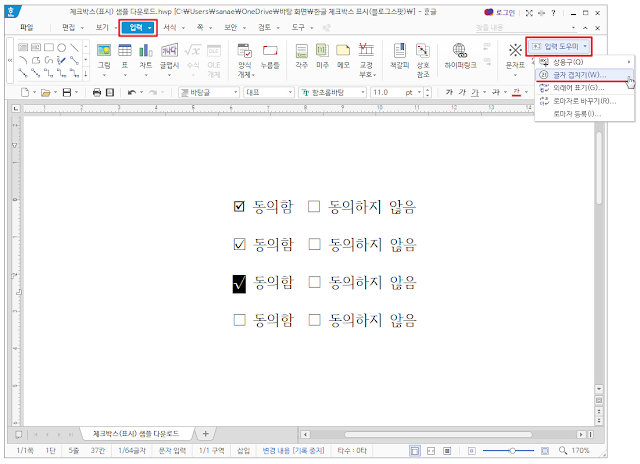The height and width of the screenshot is (464, 640).
Task: Toggle underline 가 formatting
Action: [x=475, y=93]
